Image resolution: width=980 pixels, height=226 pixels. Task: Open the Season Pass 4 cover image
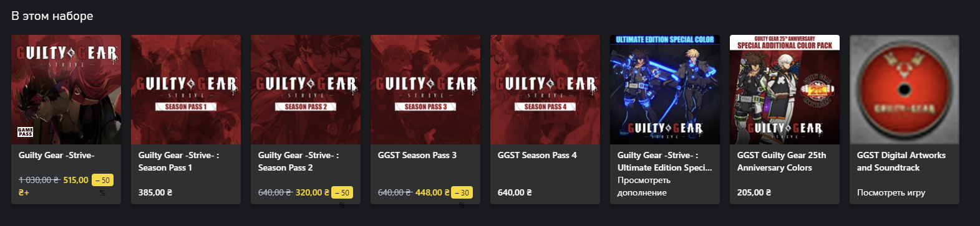[x=545, y=90]
